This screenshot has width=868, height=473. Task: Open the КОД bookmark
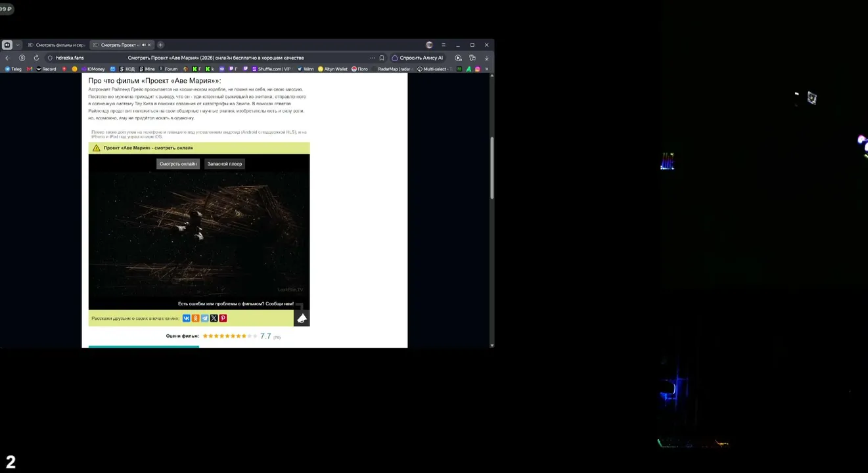pos(127,69)
